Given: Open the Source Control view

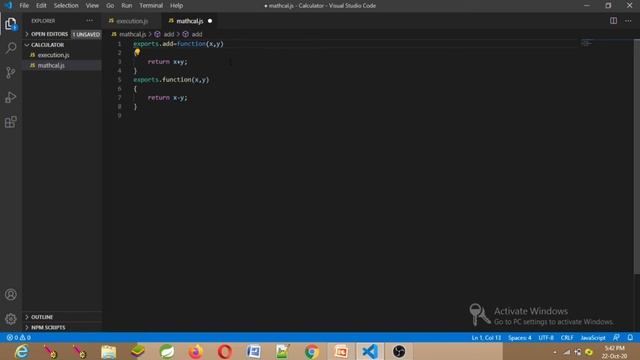Looking at the screenshot, I should [11, 73].
